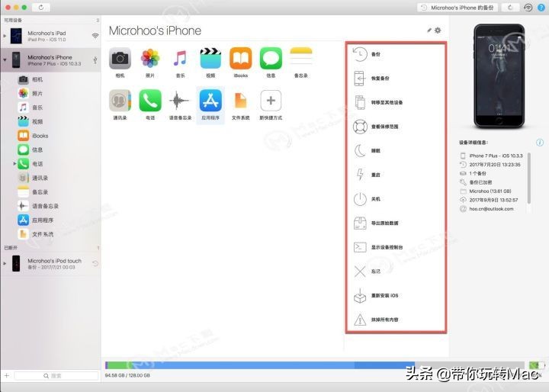Open the 应用程序 App Store icon in the grid
Screen dimensions: 549x392
pos(210,101)
